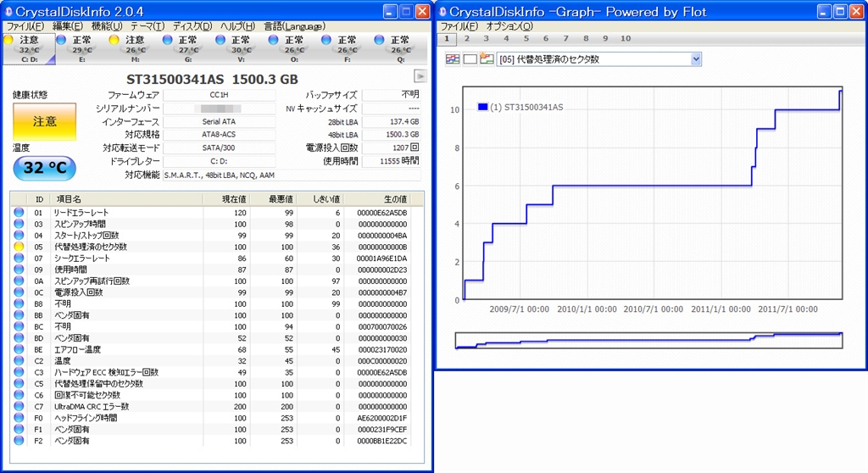
Task: Select drive O: status button
Action: [x=294, y=48]
